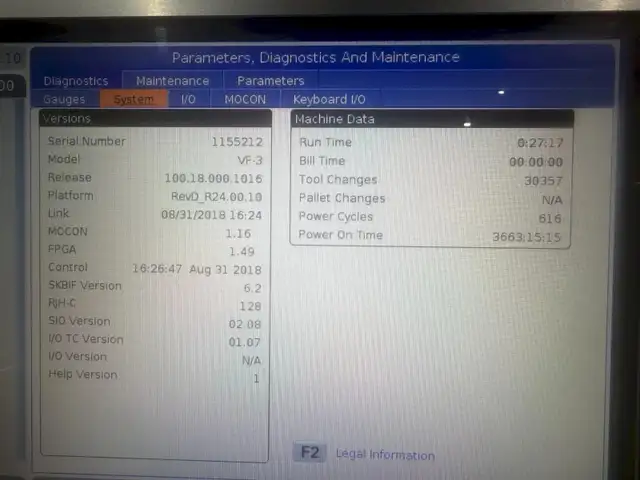Open the Legal Information link
The image size is (640, 480).
tap(384, 455)
